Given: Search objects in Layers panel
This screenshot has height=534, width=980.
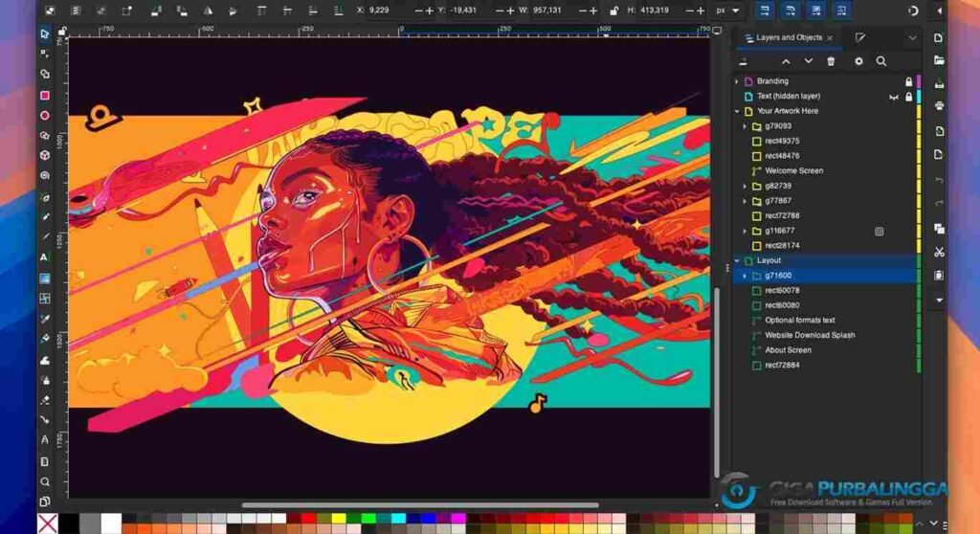Looking at the screenshot, I should (x=881, y=61).
